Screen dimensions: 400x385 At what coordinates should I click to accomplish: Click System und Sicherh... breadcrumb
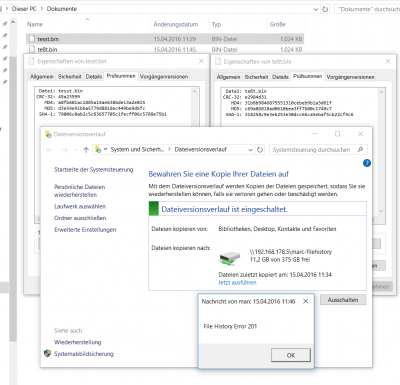click(x=137, y=150)
